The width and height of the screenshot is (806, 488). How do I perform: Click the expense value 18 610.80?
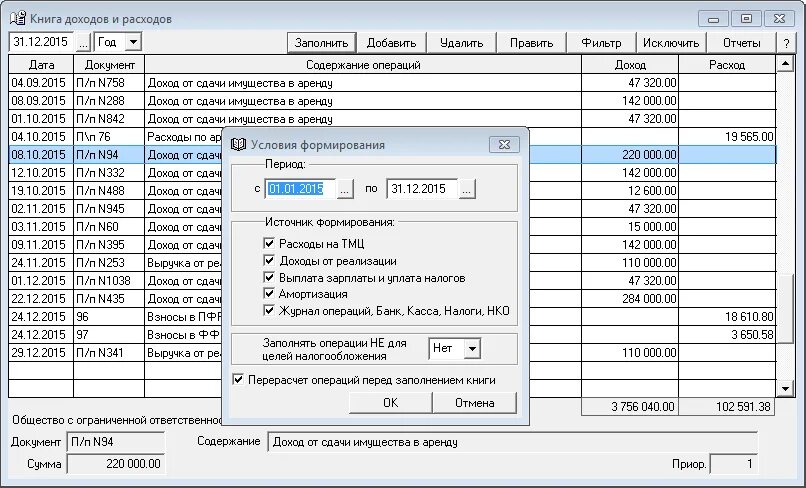point(727,317)
